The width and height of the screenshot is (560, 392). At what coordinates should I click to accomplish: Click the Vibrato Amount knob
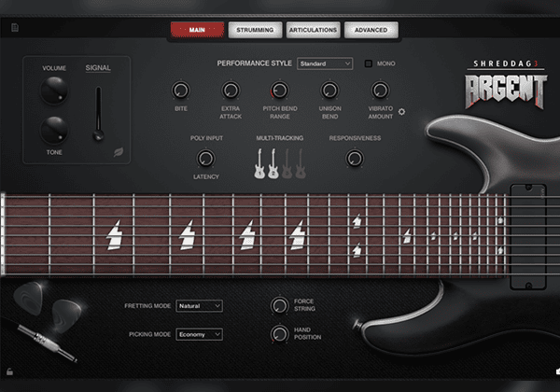click(379, 91)
